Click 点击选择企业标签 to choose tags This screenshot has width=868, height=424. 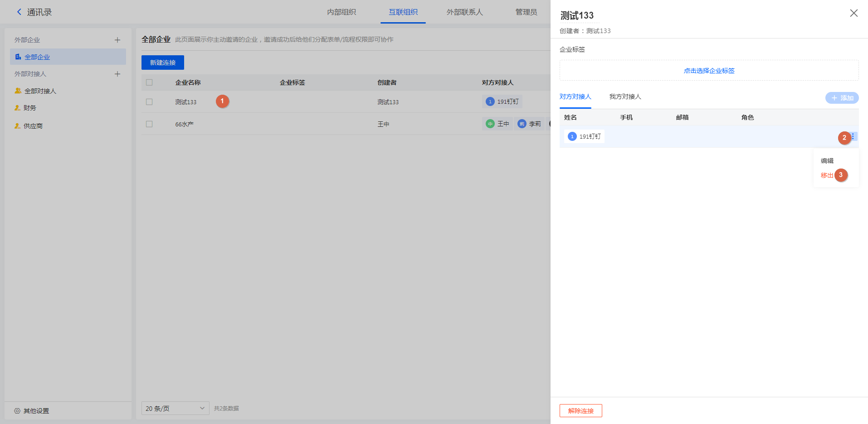[709, 71]
